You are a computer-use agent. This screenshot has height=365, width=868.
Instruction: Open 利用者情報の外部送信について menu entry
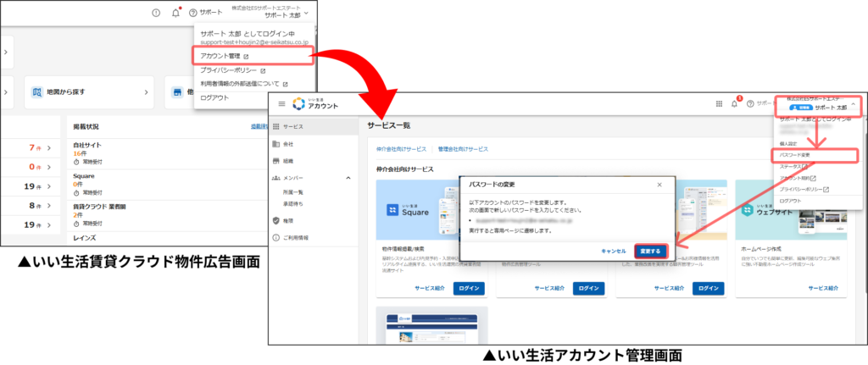pos(244,84)
